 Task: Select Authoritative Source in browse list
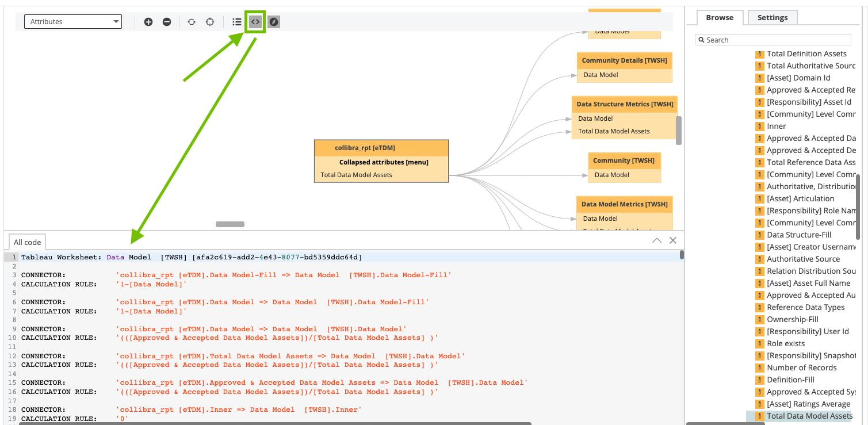tap(803, 259)
